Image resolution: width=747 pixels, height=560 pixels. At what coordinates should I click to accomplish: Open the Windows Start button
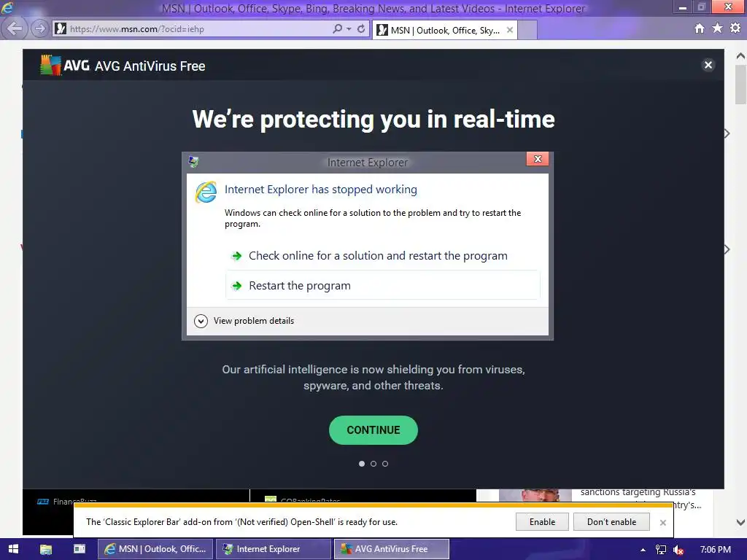(13, 549)
